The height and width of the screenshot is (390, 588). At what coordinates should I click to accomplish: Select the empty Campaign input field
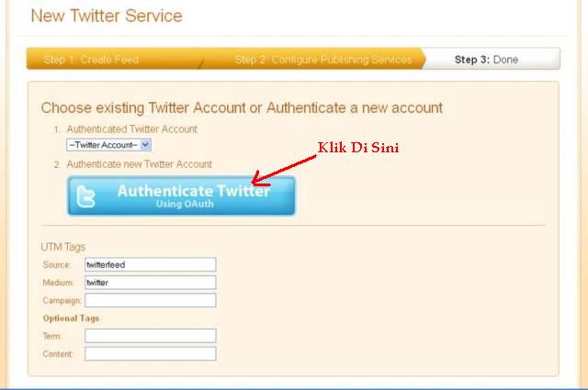(x=151, y=300)
